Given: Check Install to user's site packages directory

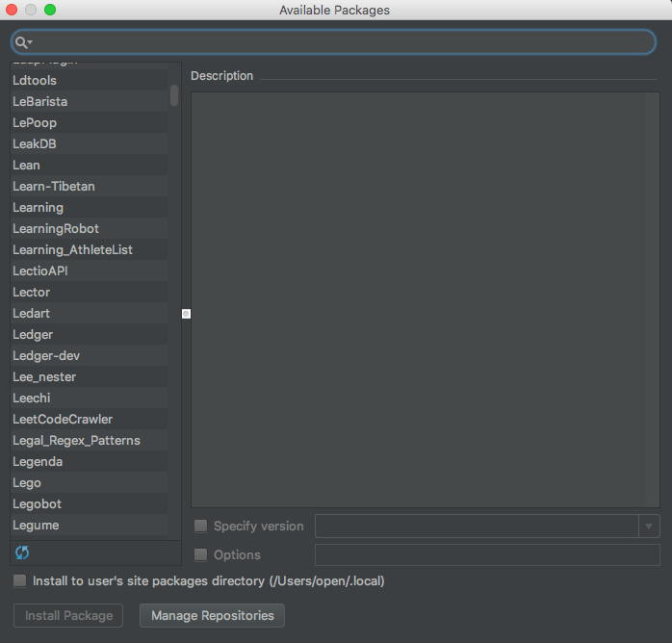Looking at the screenshot, I should 19,580.
